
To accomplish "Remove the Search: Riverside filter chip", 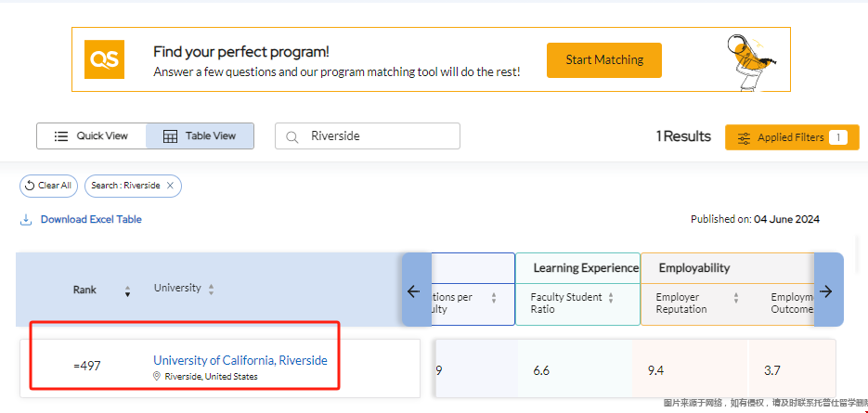I will pos(170,186).
